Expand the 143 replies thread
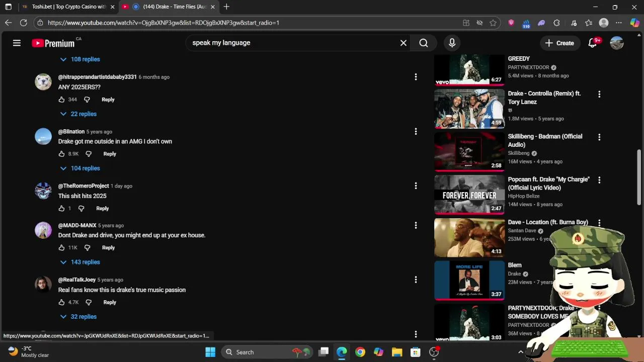The height and width of the screenshot is (362, 644). (79, 262)
